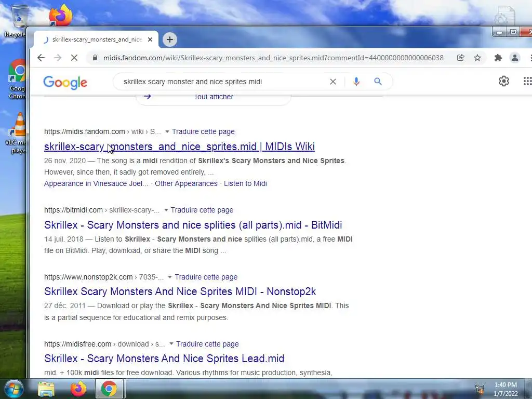Image resolution: width=532 pixels, height=399 pixels.
Task: Expand the bitmidi.com result dropdown arrow
Action: [x=166, y=210]
